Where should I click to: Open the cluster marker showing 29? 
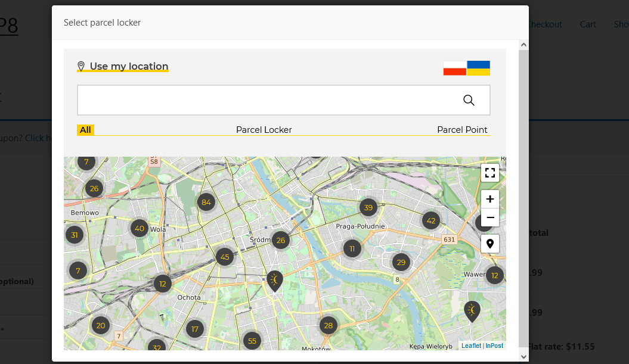[401, 262]
